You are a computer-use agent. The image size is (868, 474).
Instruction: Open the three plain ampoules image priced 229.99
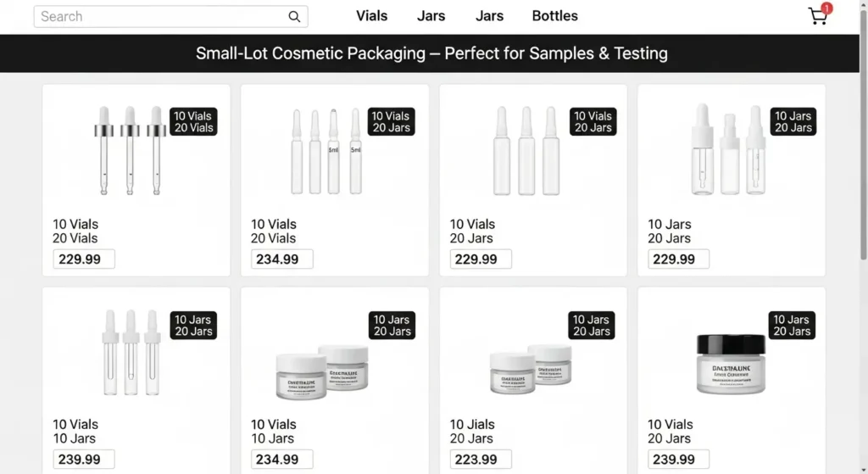pyautogui.click(x=526, y=151)
